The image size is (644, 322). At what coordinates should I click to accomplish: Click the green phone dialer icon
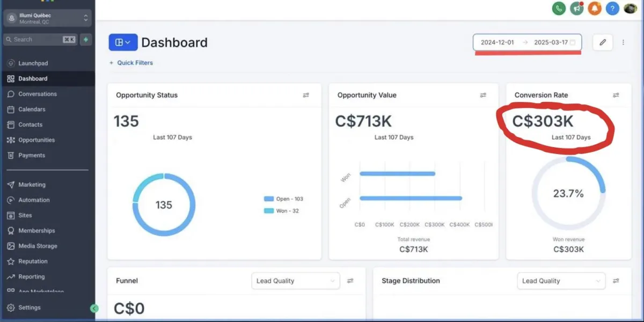(x=559, y=9)
